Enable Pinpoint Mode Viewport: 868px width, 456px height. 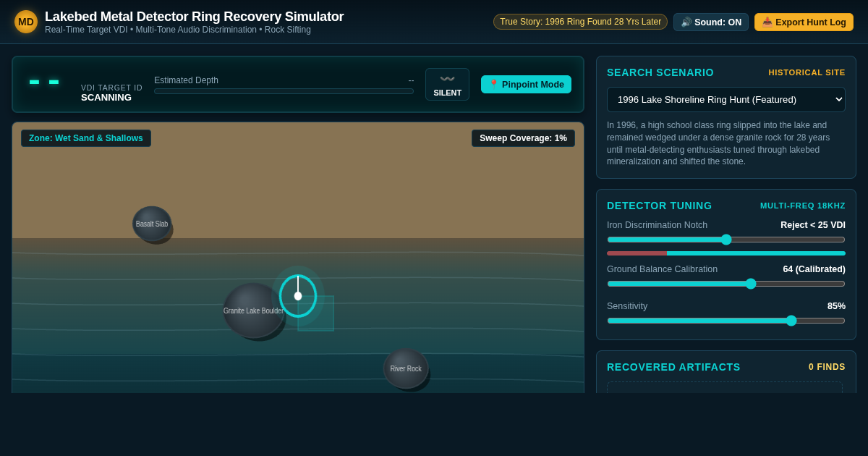(526, 84)
